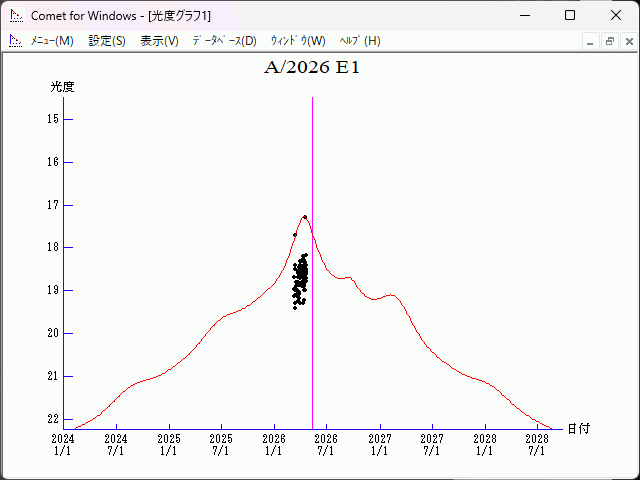This screenshot has height=480, width=640.
Task: Click the Comet for Windows title bar icon
Action: pos(16,15)
